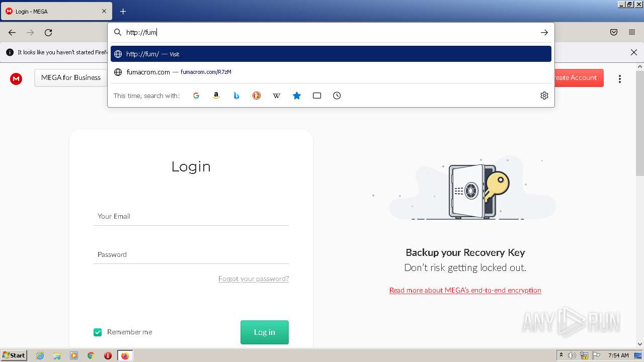This screenshot has width=644, height=362.
Task: Click the Create Account button
Action: coord(579,78)
